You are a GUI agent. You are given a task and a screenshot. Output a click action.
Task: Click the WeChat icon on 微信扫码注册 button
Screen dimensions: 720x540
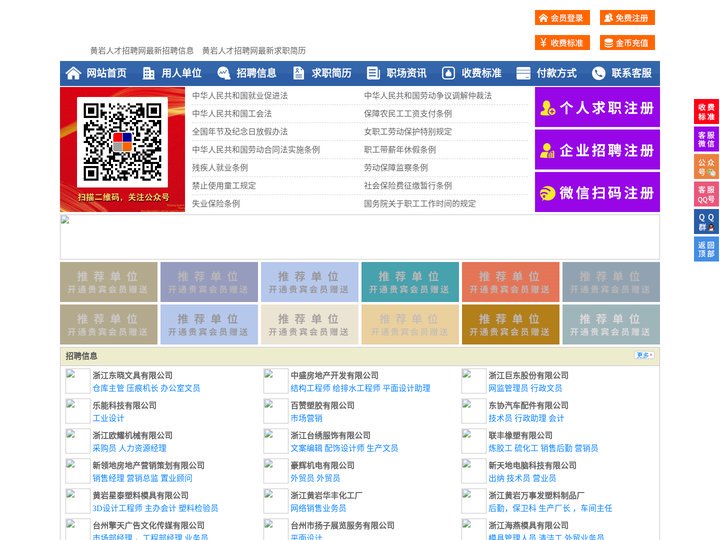(x=547, y=193)
